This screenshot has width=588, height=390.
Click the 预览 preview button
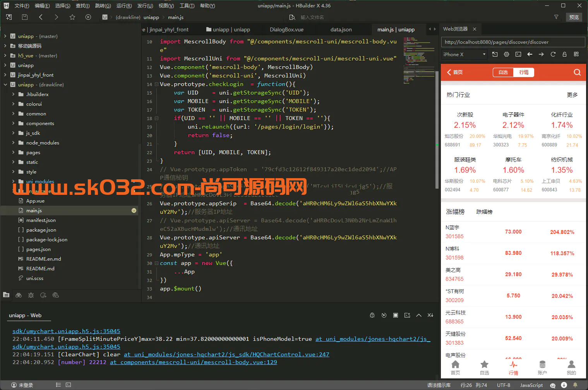point(574,17)
